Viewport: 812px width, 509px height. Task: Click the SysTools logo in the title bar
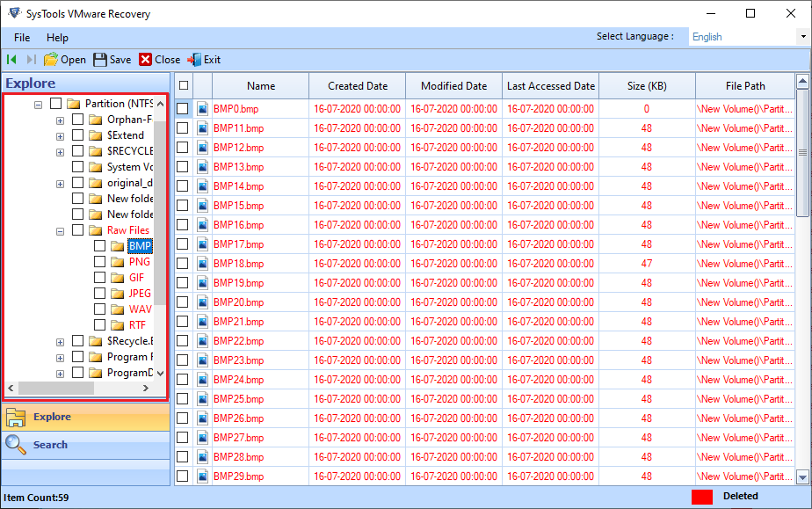(x=14, y=13)
